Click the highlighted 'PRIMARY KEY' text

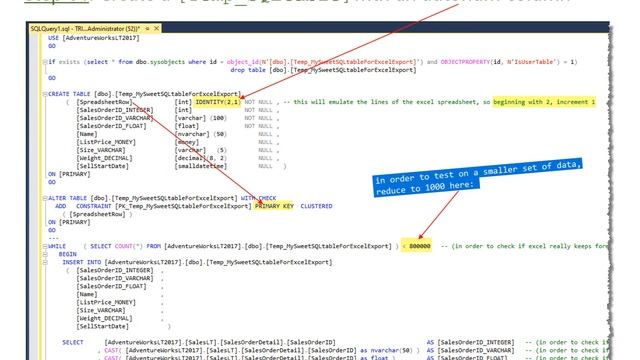click(x=274, y=206)
